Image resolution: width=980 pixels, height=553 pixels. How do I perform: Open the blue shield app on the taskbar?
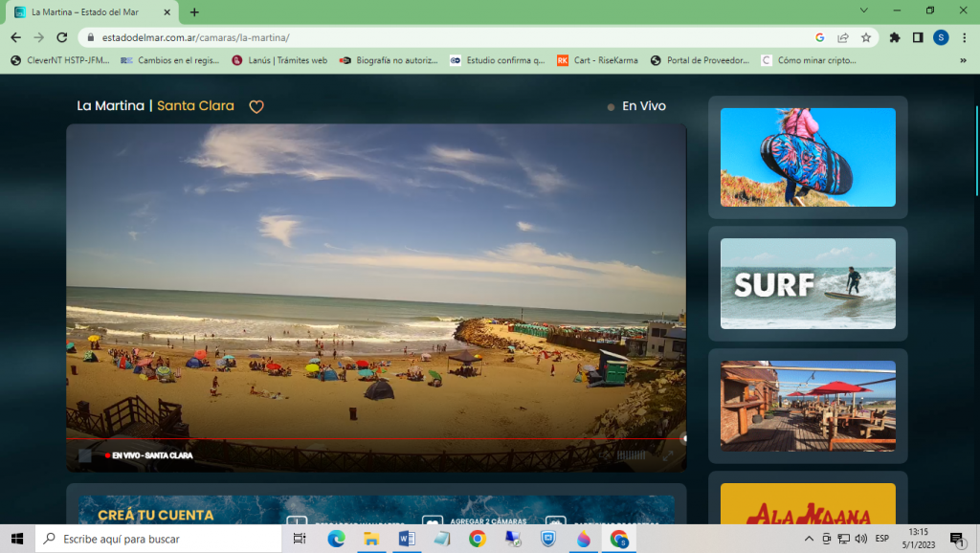point(548,539)
